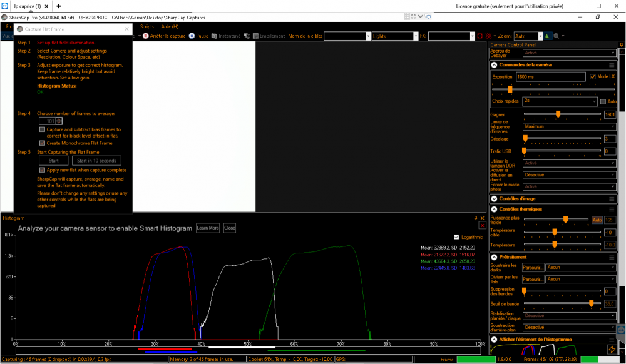Click the magnifier zoom icon in toolbar
The image size is (626, 364).
pos(557,36)
